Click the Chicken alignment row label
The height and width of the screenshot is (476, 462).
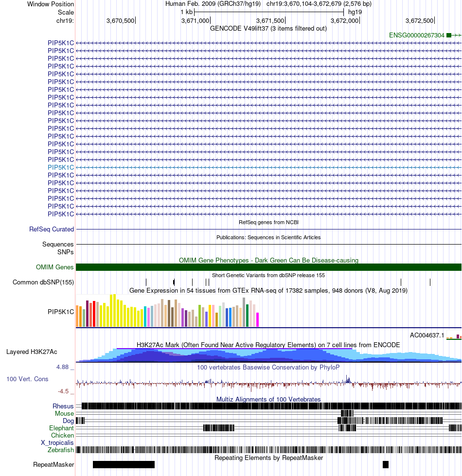pos(63,435)
